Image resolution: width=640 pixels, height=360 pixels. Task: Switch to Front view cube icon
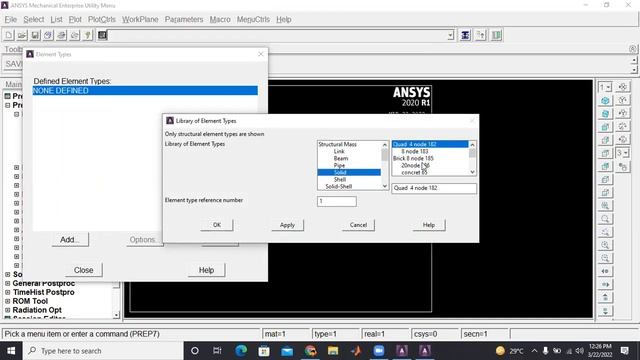point(605,127)
